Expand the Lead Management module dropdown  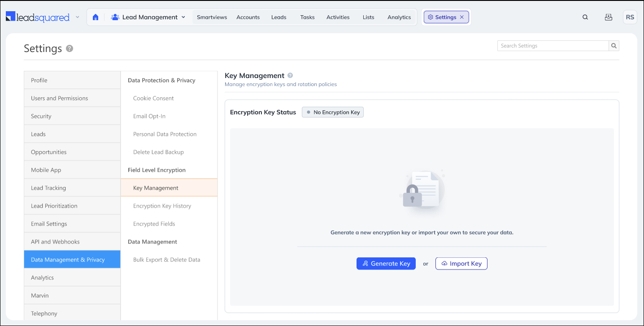click(183, 17)
